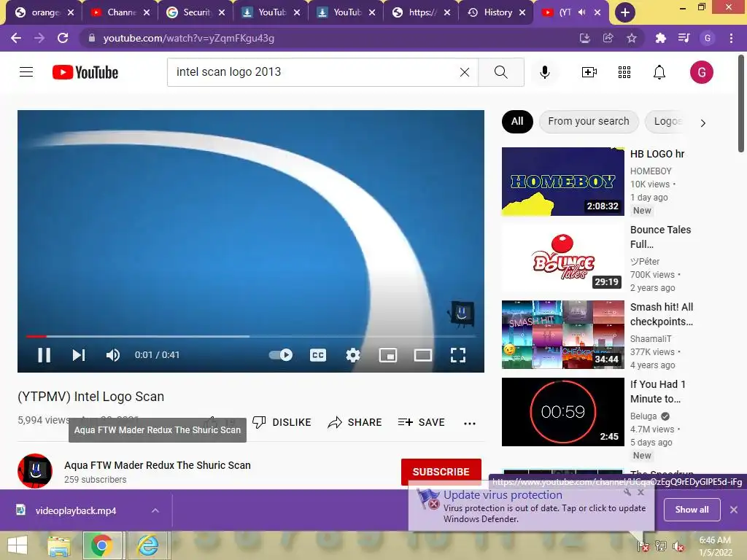Screen dimensions: 747x560
Task: Mute the video player volume
Action: (x=113, y=355)
